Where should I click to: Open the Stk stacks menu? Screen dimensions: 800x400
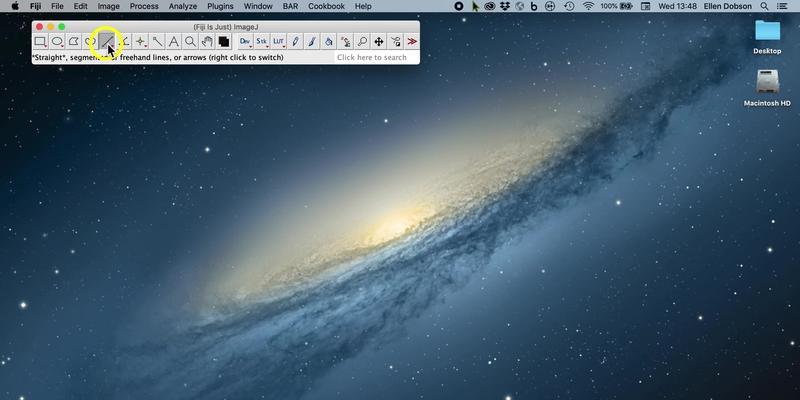[x=262, y=41]
